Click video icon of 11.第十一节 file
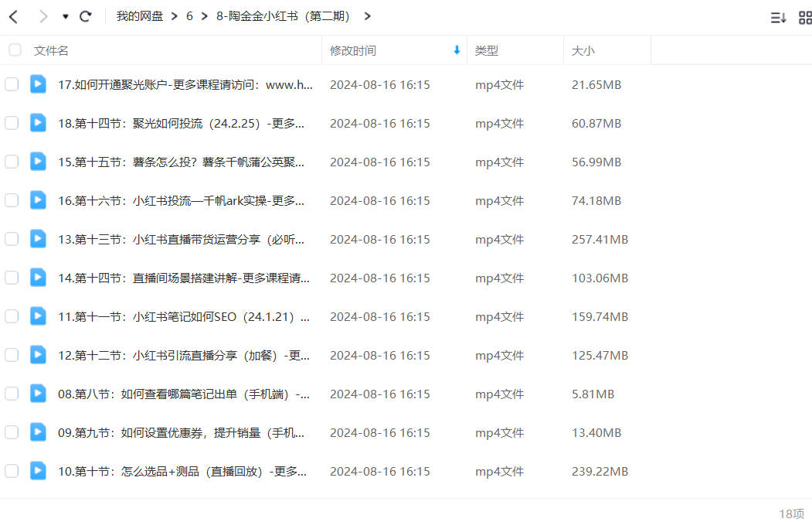The width and height of the screenshot is (812, 522). pyautogui.click(x=38, y=316)
